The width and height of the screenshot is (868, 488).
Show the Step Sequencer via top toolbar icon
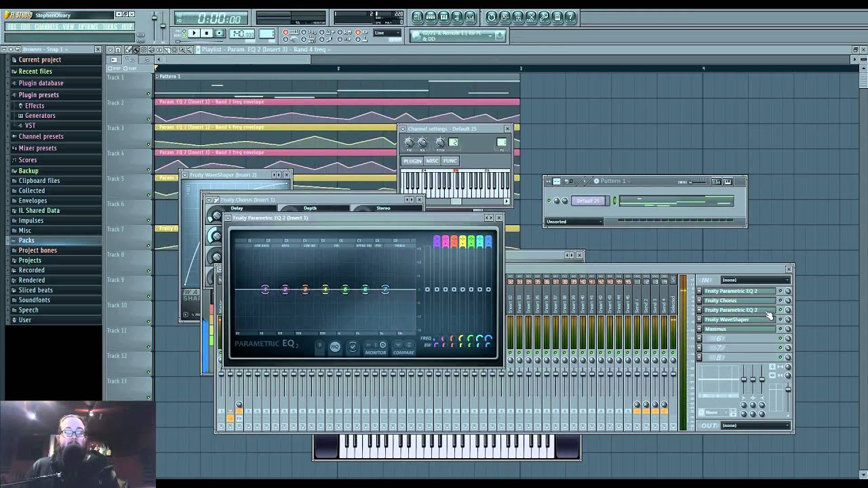(x=431, y=17)
